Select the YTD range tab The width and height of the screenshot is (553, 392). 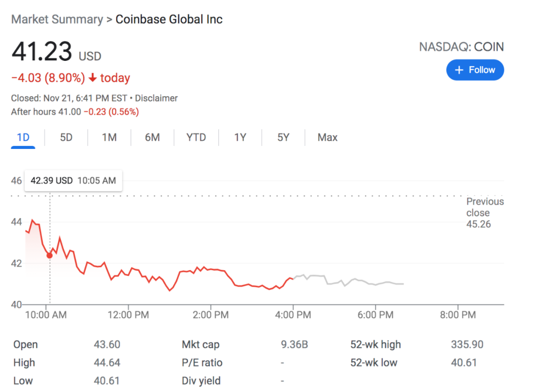(196, 137)
